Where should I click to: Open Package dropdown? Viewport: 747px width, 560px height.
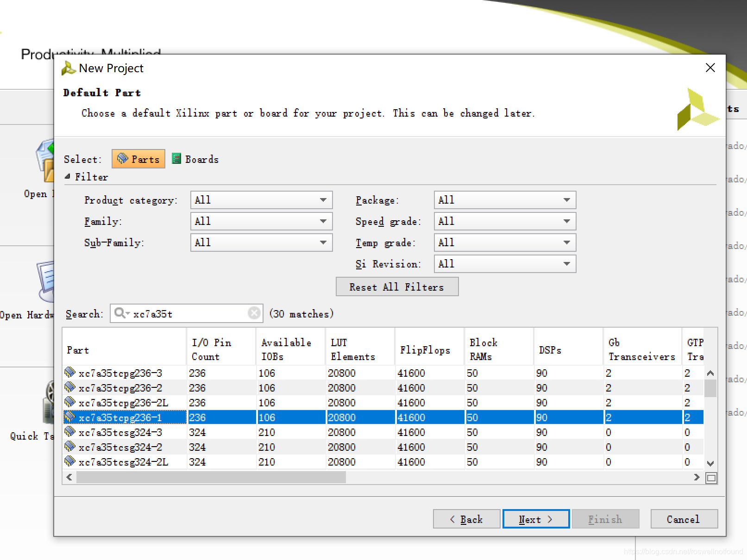(x=505, y=200)
